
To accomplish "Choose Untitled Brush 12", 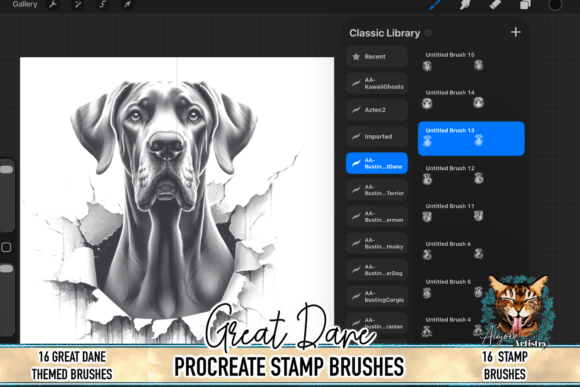I will 471,175.
